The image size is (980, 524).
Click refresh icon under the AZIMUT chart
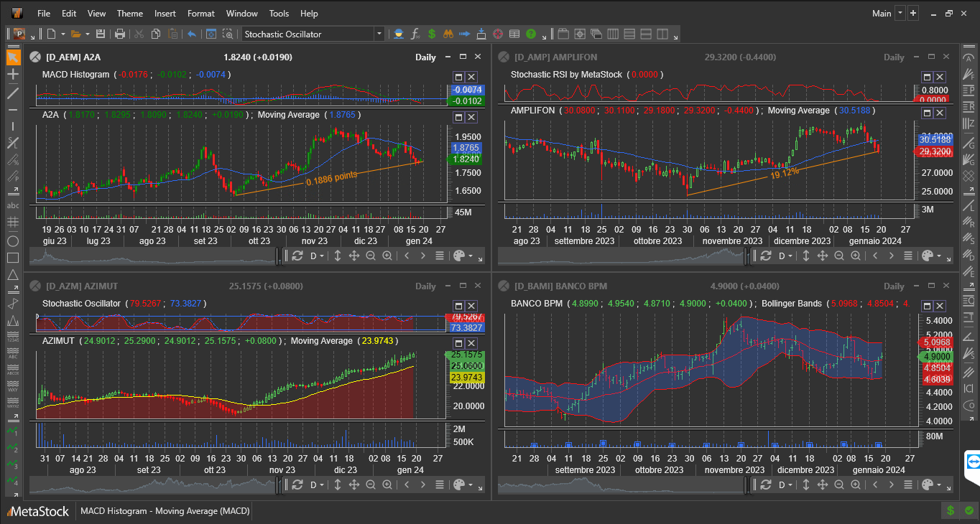point(297,485)
